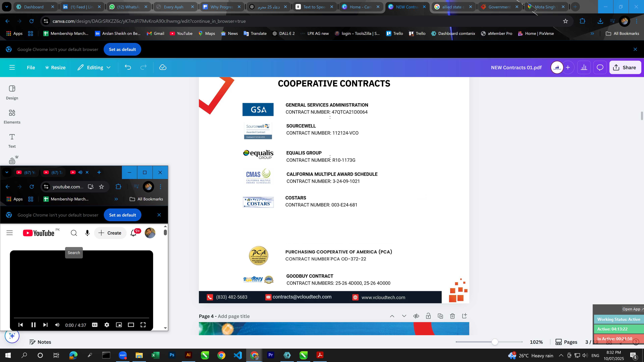Bookmark the Canva page with star
This screenshot has width=644, height=362.
pyautogui.click(x=566, y=21)
